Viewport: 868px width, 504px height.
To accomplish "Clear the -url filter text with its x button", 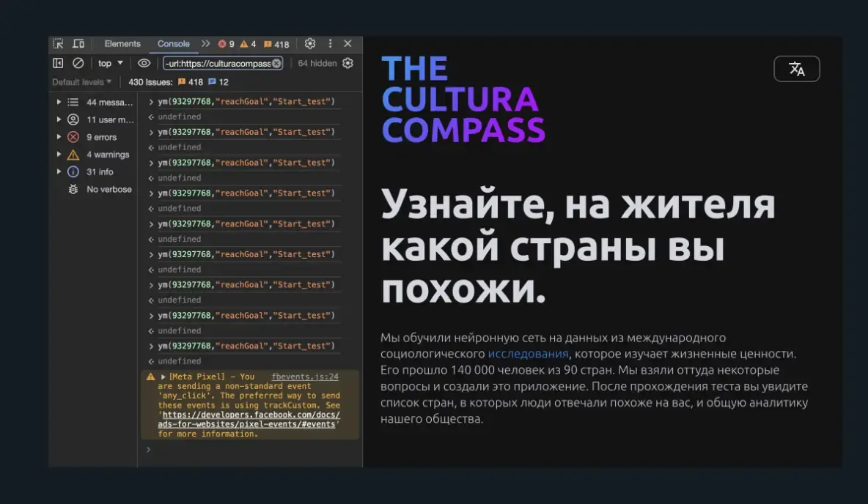I will pos(277,63).
